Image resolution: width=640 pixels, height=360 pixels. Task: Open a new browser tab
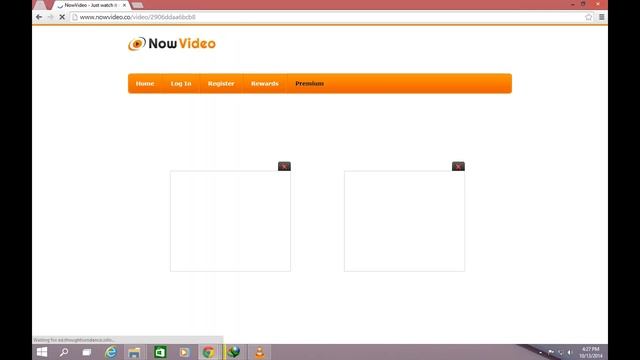[x=138, y=5]
